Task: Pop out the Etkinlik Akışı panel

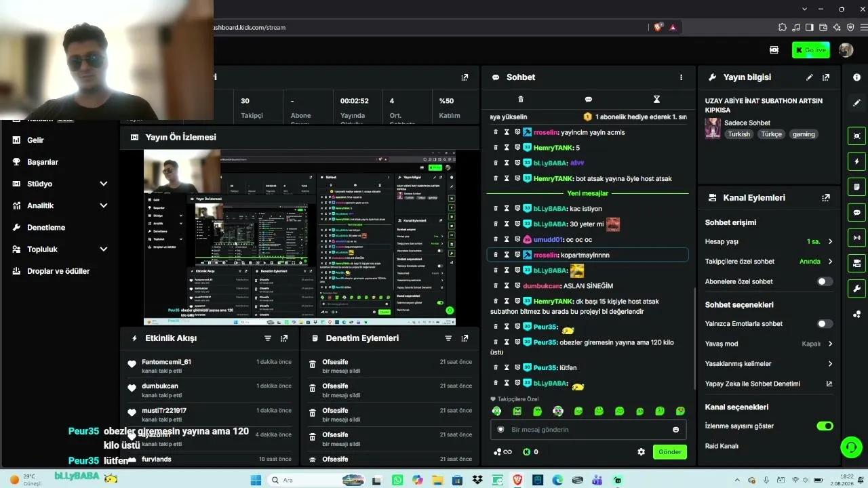Action: pos(284,338)
